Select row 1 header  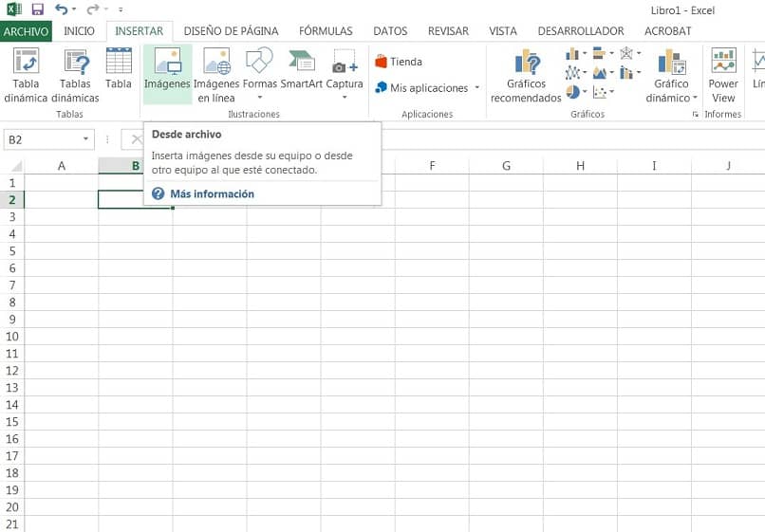(12, 183)
